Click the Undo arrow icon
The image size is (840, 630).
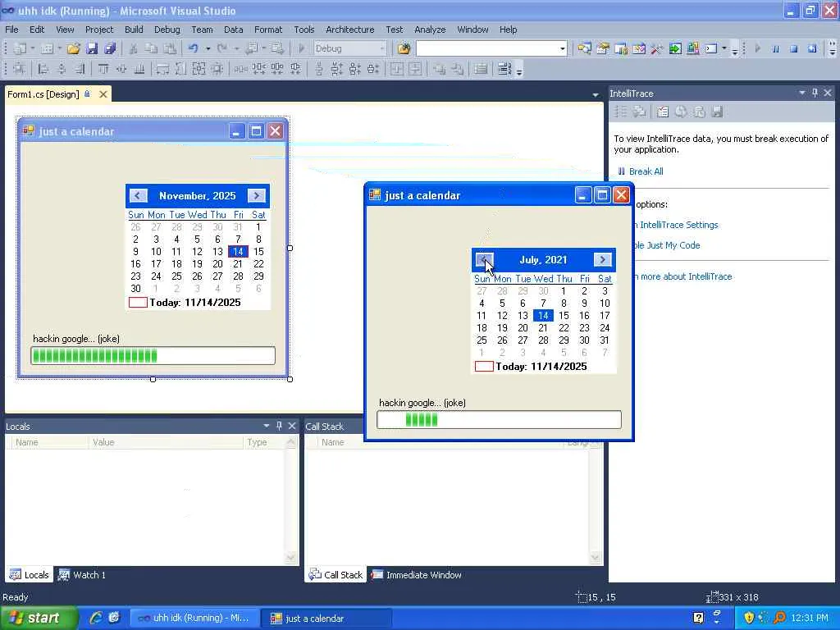(193, 48)
